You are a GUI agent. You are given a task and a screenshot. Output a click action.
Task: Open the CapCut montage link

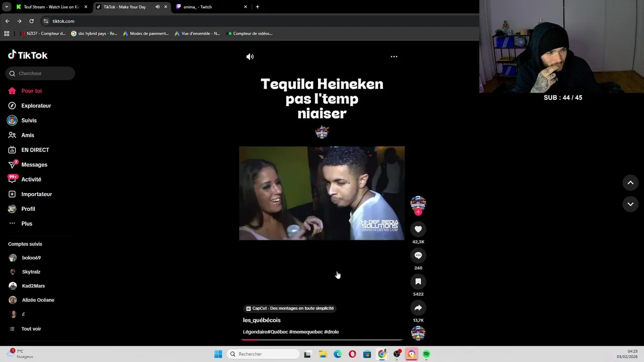pos(290,308)
